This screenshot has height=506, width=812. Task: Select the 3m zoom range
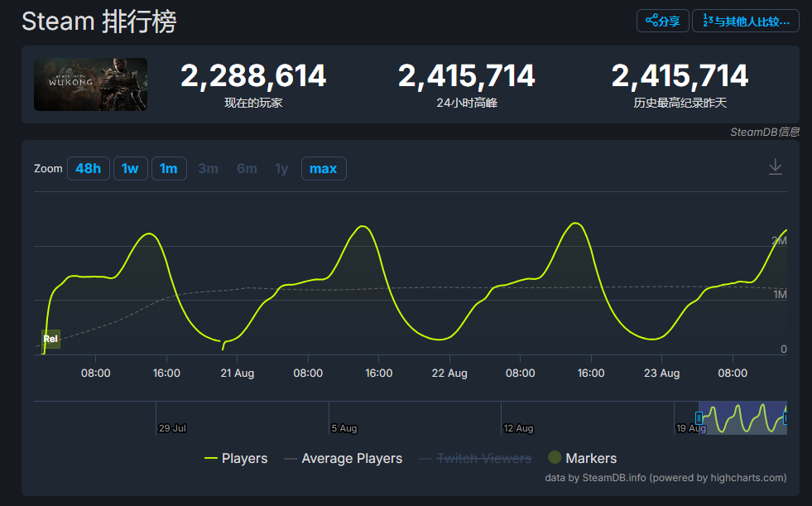(x=208, y=168)
